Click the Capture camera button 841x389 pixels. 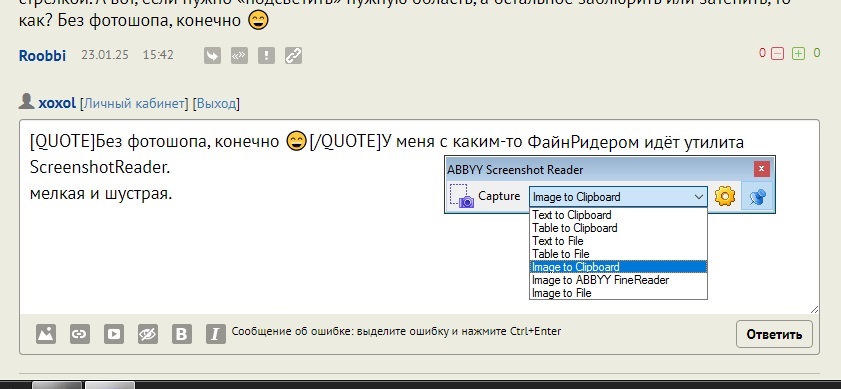click(x=485, y=196)
